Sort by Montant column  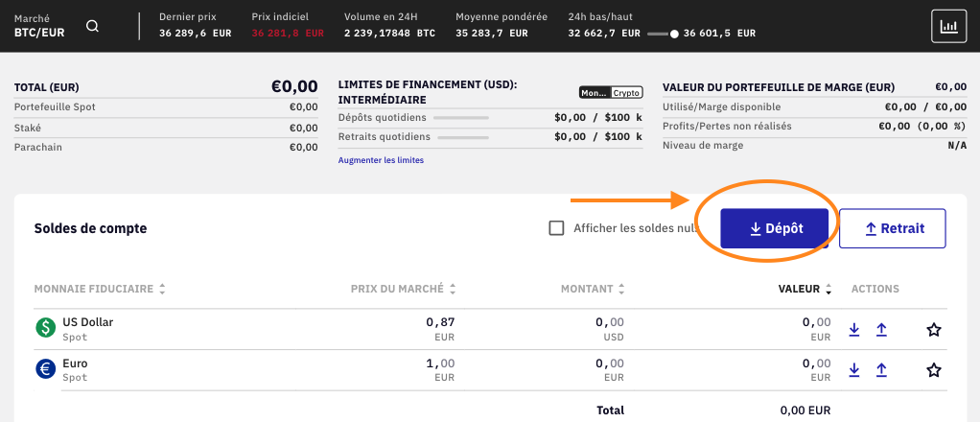click(593, 289)
